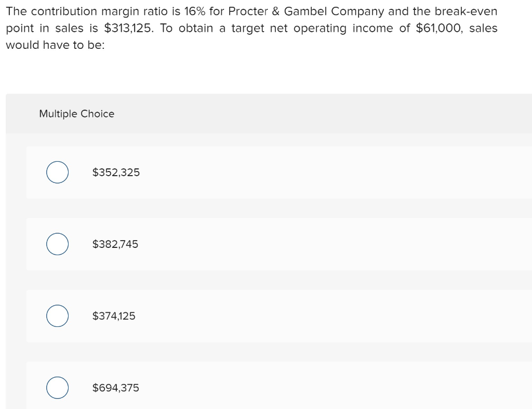The image size is (532, 409).
Task: Select the radio button for $382,745
Action: [x=57, y=244]
